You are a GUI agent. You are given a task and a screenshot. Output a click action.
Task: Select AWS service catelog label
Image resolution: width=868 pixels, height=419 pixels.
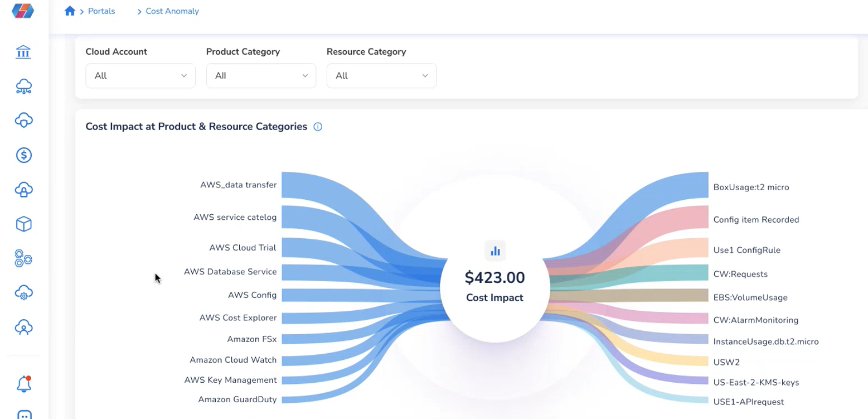(x=235, y=217)
